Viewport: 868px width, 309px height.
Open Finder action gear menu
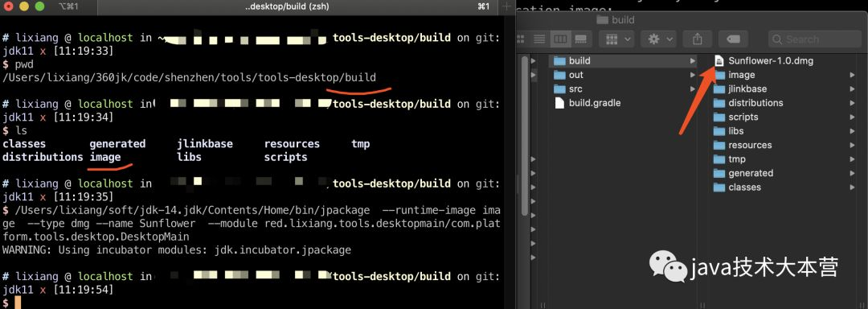click(x=659, y=39)
